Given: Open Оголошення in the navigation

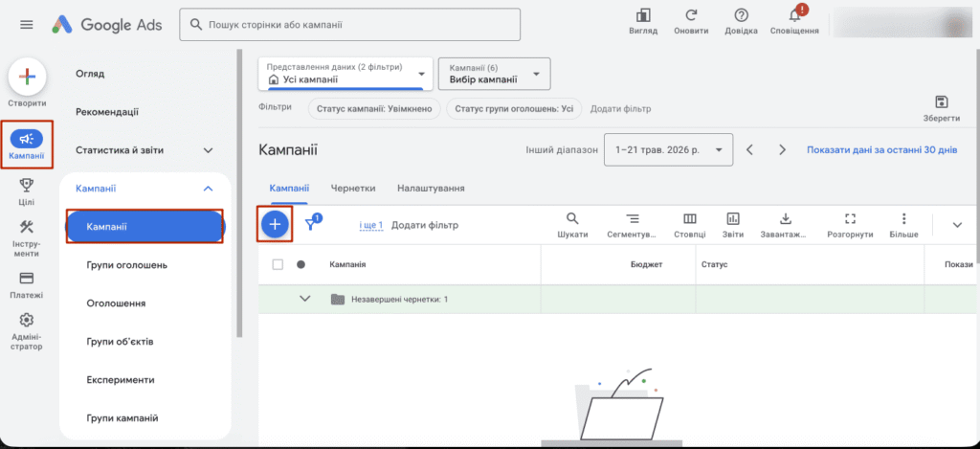Looking at the screenshot, I should (x=116, y=303).
